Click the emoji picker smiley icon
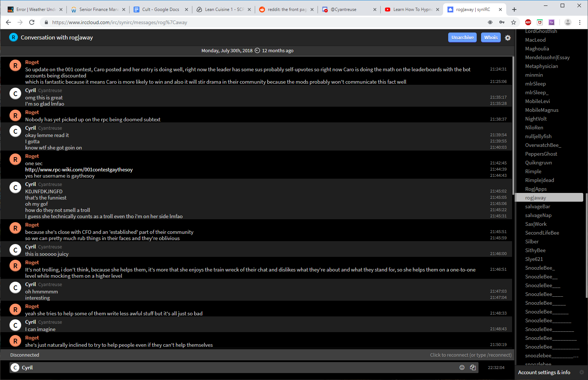 (x=462, y=368)
